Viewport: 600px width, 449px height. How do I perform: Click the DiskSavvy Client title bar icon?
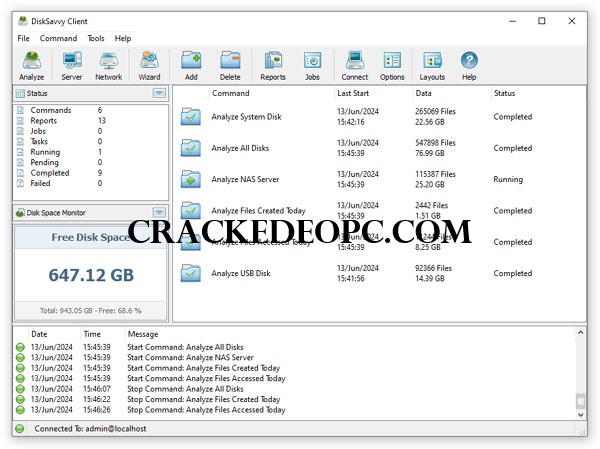(x=23, y=21)
